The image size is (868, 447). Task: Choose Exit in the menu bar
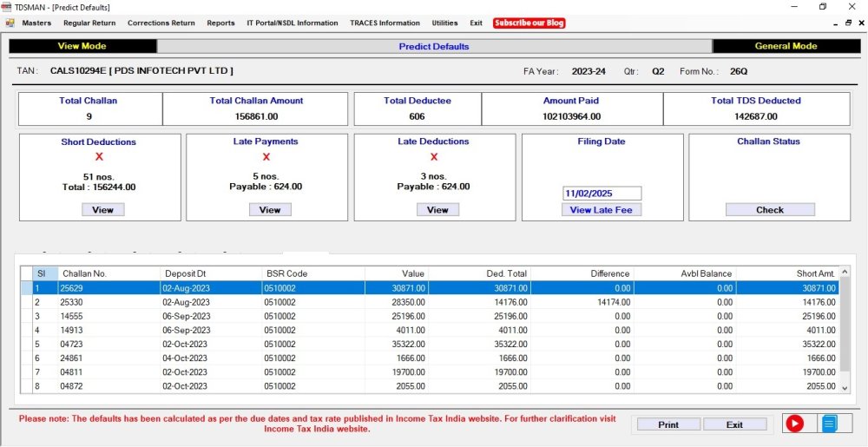tap(476, 23)
